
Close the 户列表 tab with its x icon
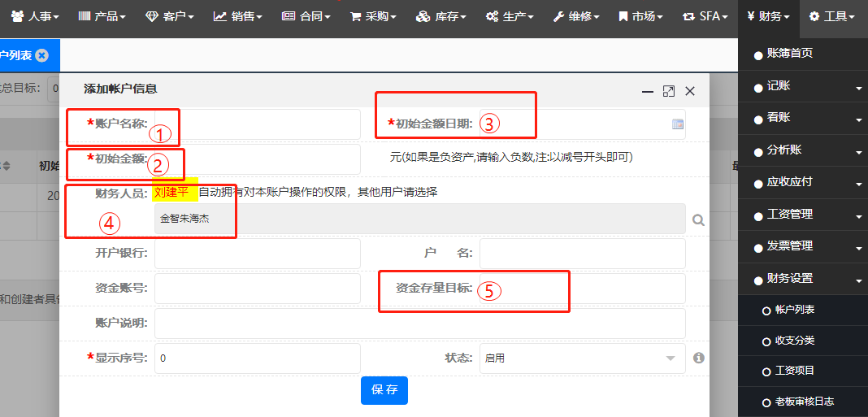[x=41, y=55]
